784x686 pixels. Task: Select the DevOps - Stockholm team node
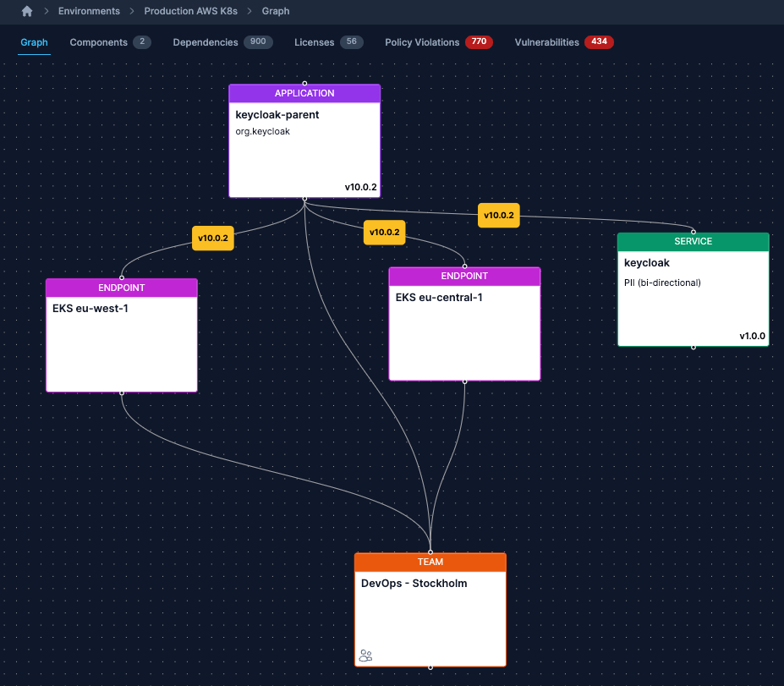pyautogui.click(x=430, y=610)
